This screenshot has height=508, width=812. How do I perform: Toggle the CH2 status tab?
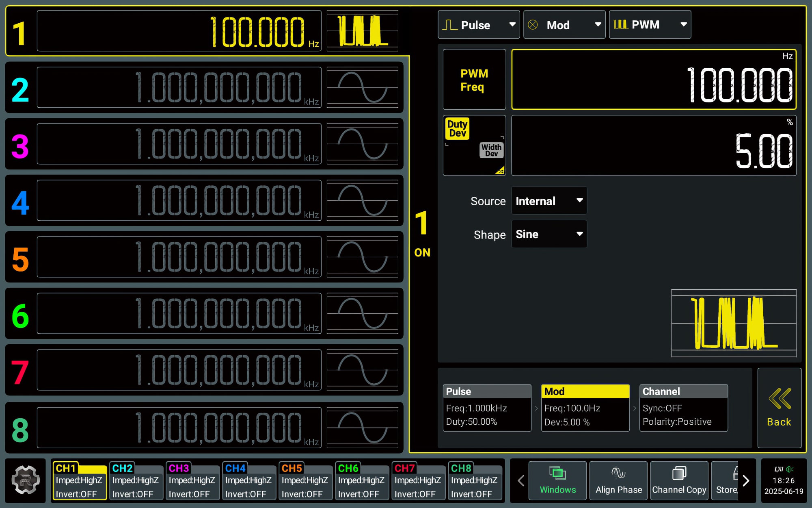[136, 481]
